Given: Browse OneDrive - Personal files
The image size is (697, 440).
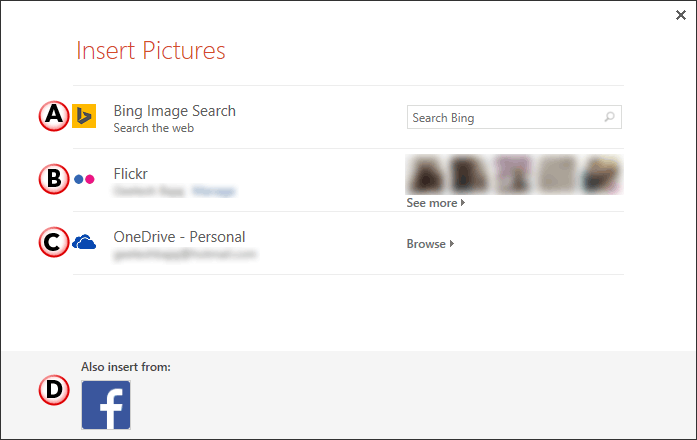Looking at the screenshot, I should (430, 244).
